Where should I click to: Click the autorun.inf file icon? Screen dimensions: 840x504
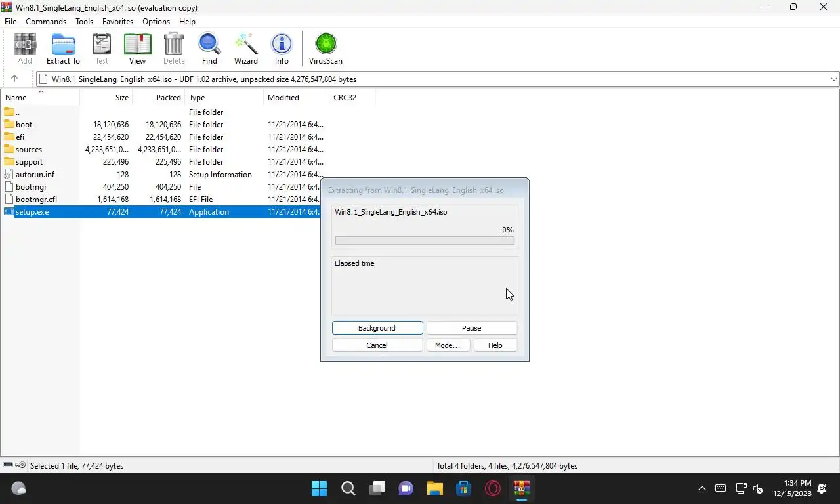(9, 174)
